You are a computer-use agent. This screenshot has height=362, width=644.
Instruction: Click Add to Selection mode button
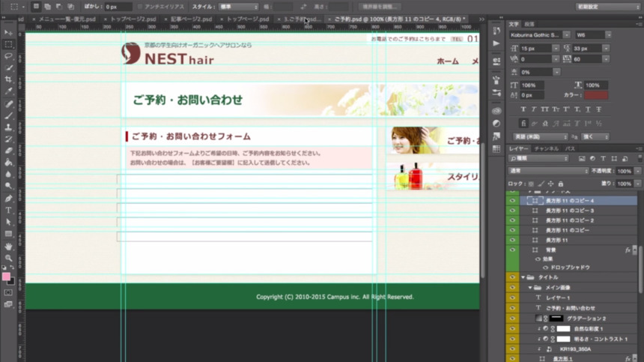(x=47, y=7)
